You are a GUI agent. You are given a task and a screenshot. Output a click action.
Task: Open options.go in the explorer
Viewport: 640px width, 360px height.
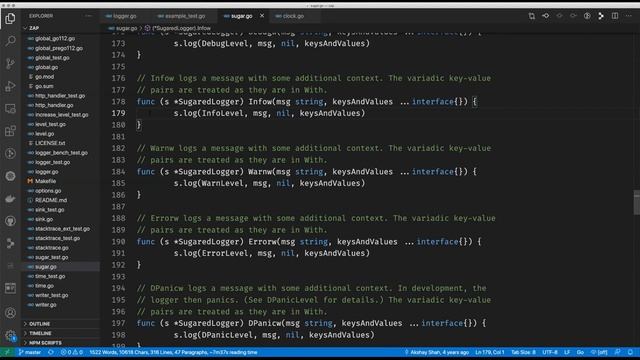60,191
